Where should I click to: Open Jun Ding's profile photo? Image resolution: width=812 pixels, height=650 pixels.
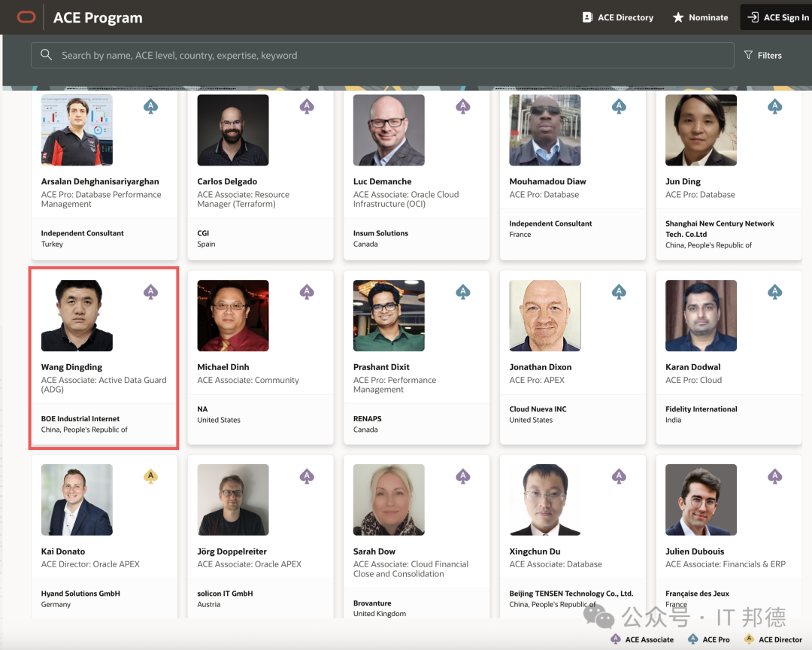701,129
